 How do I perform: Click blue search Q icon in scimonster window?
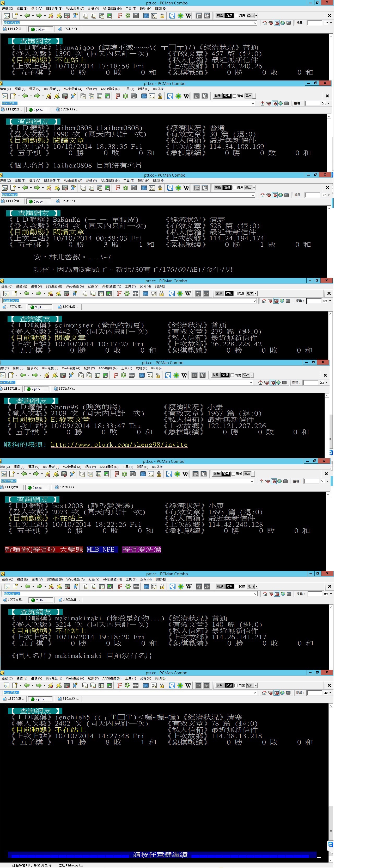tap(172, 294)
